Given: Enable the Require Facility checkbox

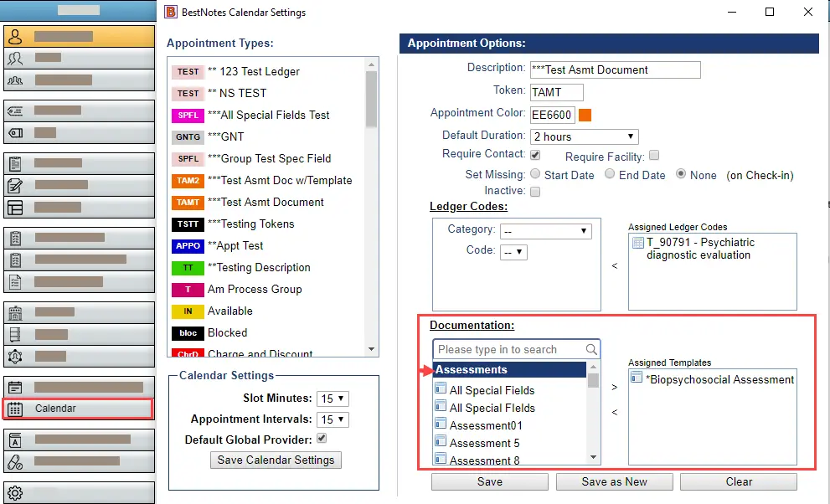Looking at the screenshot, I should (x=654, y=155).
